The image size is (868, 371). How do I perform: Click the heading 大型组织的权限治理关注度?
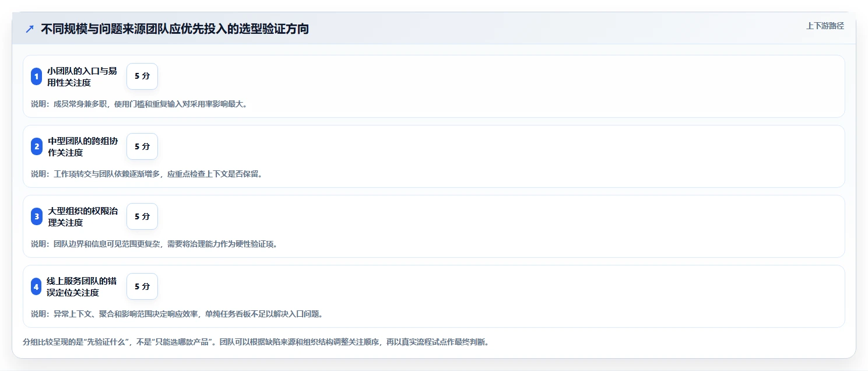pos(83,216)
